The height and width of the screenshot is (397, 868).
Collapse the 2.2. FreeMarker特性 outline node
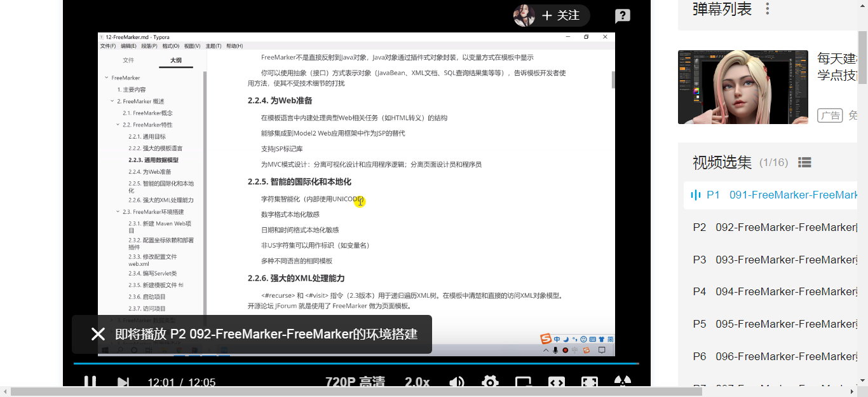(118, 125)
